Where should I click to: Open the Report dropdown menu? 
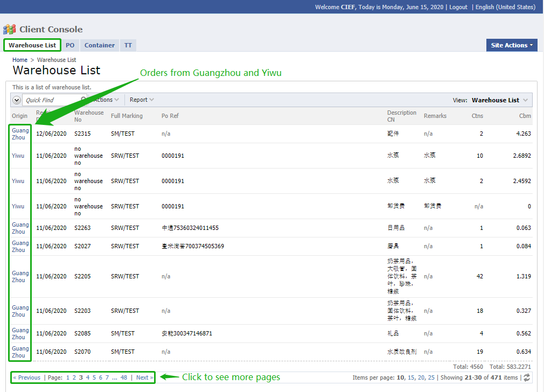pos(142,100)
